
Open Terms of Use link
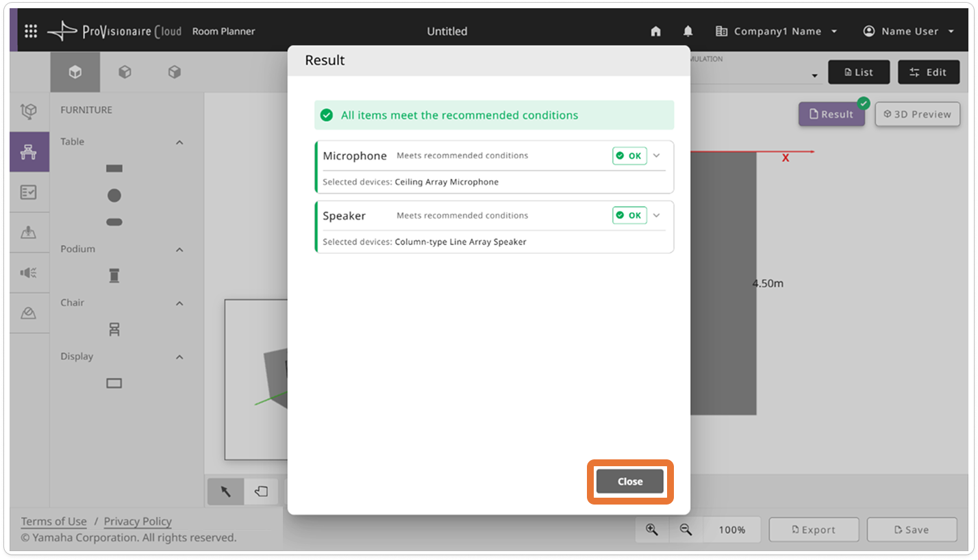click(x=53, y=522)
